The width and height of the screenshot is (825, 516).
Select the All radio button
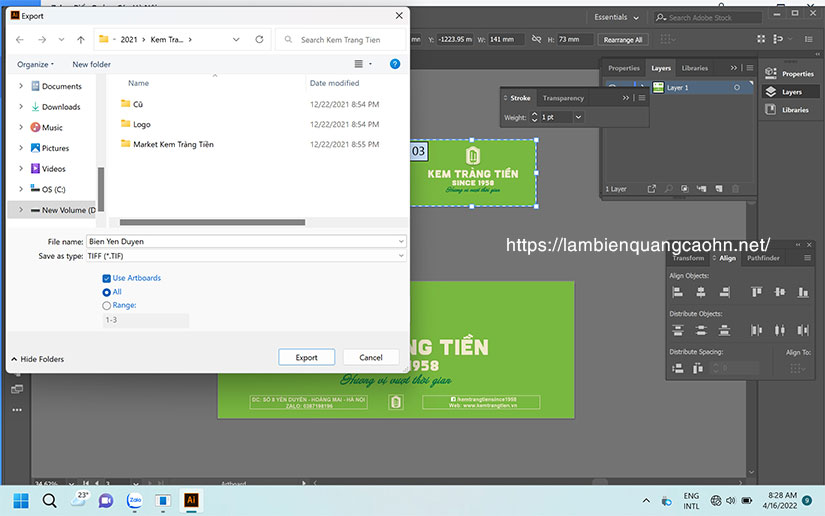point(107,292)
